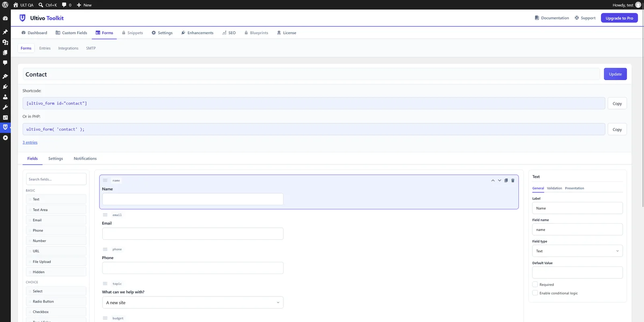Switch to form Settings tab
The width and height of the screenshot is (644, 322).
coord(56,159)
